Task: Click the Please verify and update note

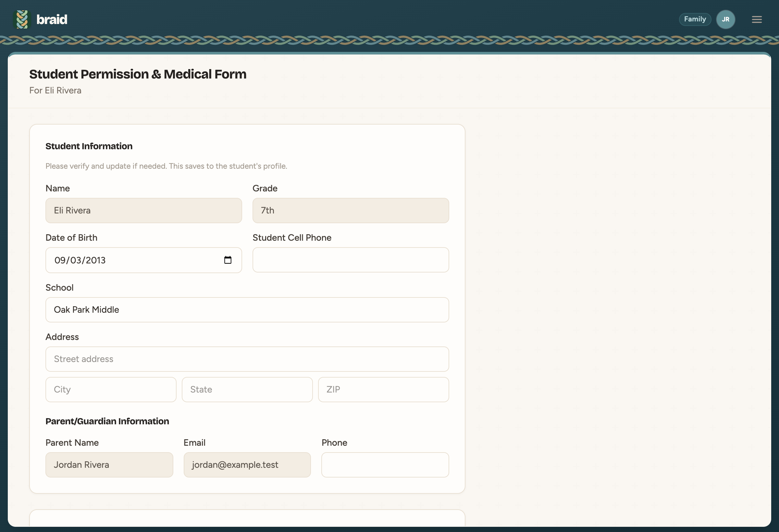Action: 166,166
